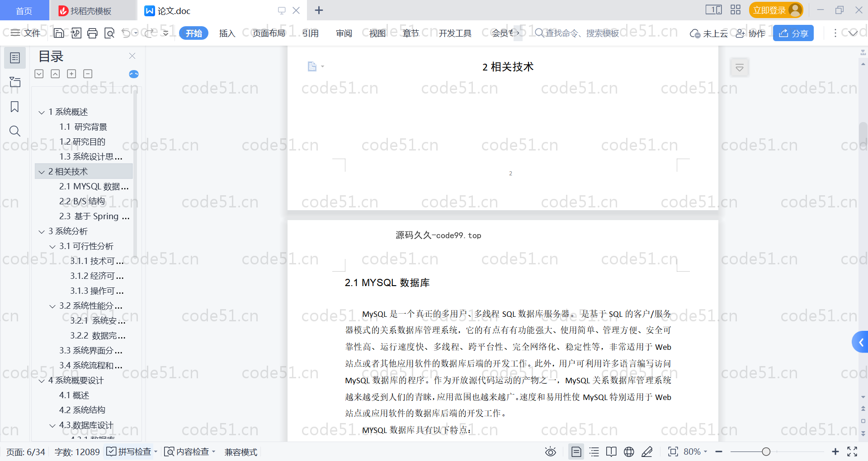Viewport: 868px width, 461px height.
Task: Collapse 2 相关技术 outline node
Action: point(42,172)
